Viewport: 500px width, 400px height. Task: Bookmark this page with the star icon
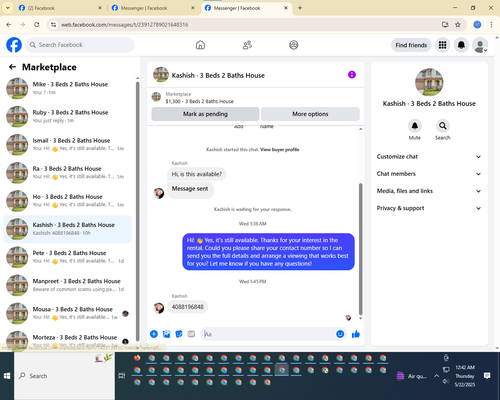tap(458, 25)
